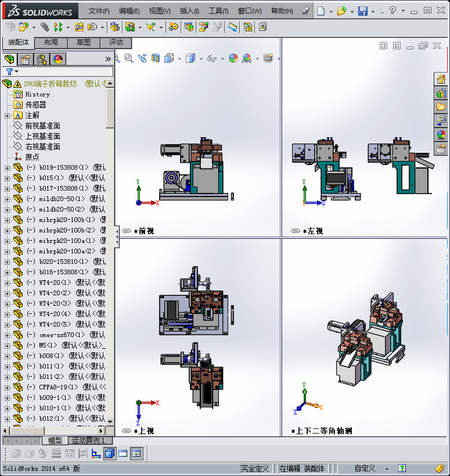Open the PropertyManager tab icon
The width and height of the screenshot is (450, 476).
click(26, 59)
